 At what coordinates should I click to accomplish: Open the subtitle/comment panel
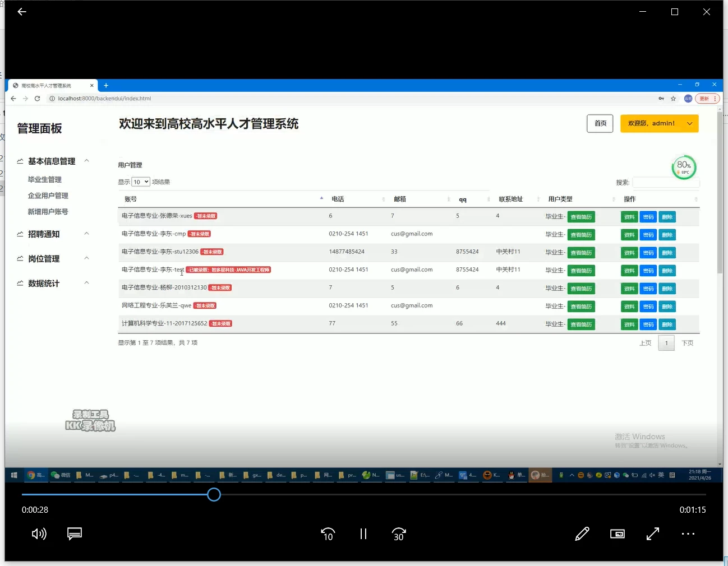click(75, 533)
